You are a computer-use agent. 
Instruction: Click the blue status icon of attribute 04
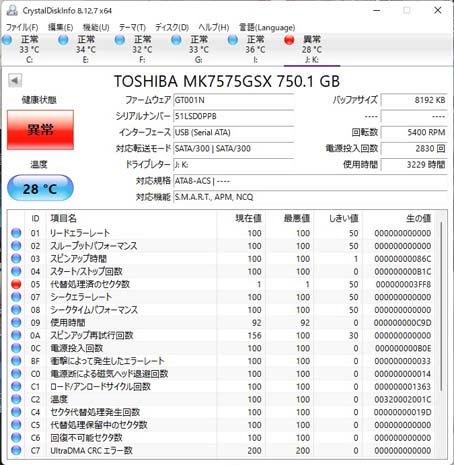(x=16, y=271)
